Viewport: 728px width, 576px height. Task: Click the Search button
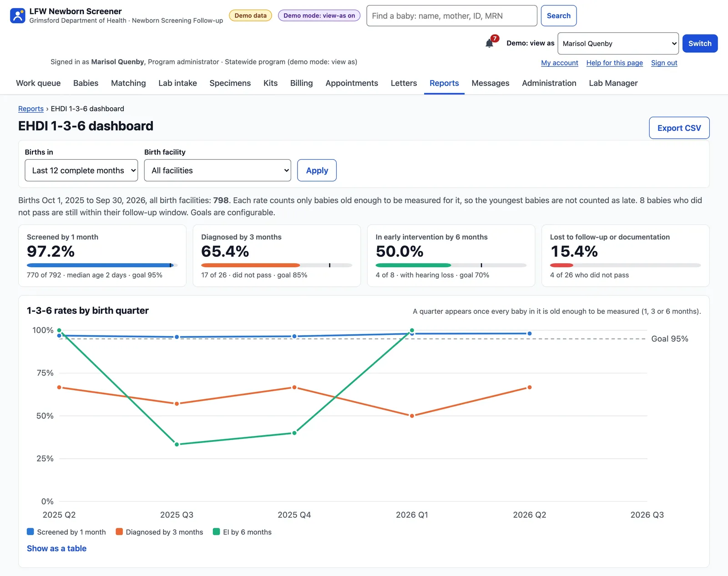[559, 16]
